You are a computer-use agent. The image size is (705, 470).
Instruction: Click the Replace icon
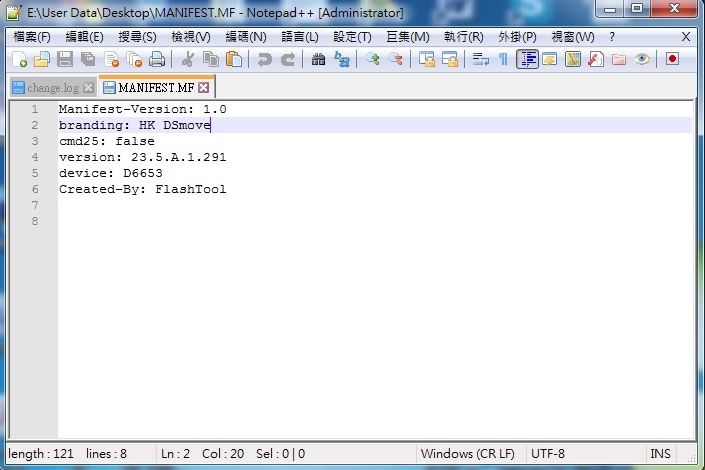[341, 59]
